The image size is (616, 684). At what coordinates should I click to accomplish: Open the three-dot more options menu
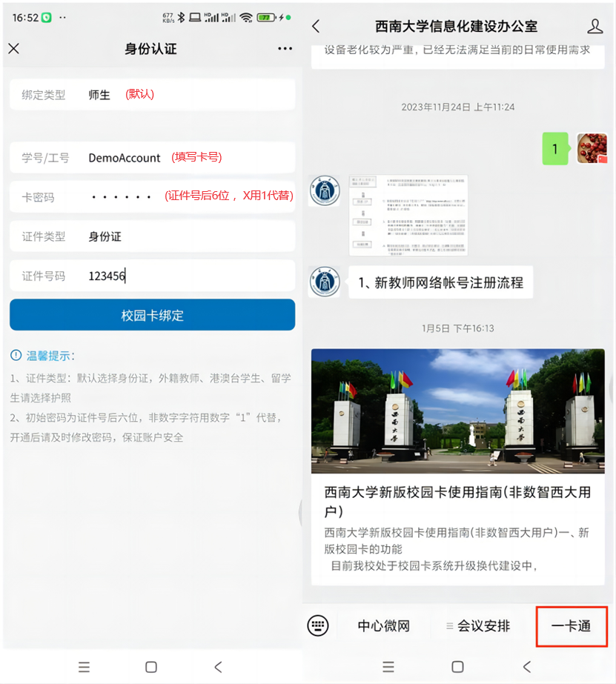tap(285, 49)
